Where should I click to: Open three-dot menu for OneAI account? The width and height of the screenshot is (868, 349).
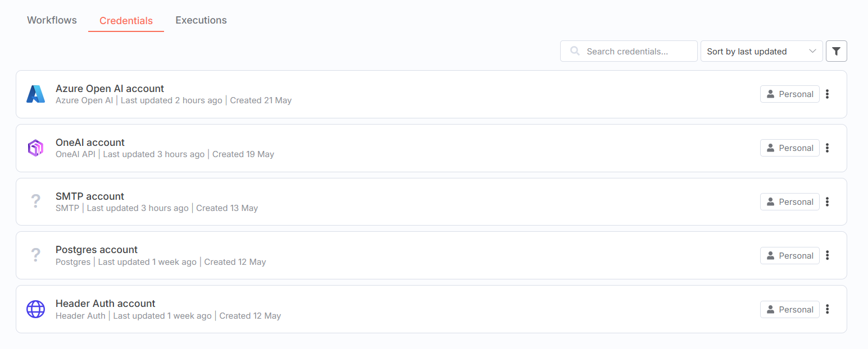pos(828,148)
